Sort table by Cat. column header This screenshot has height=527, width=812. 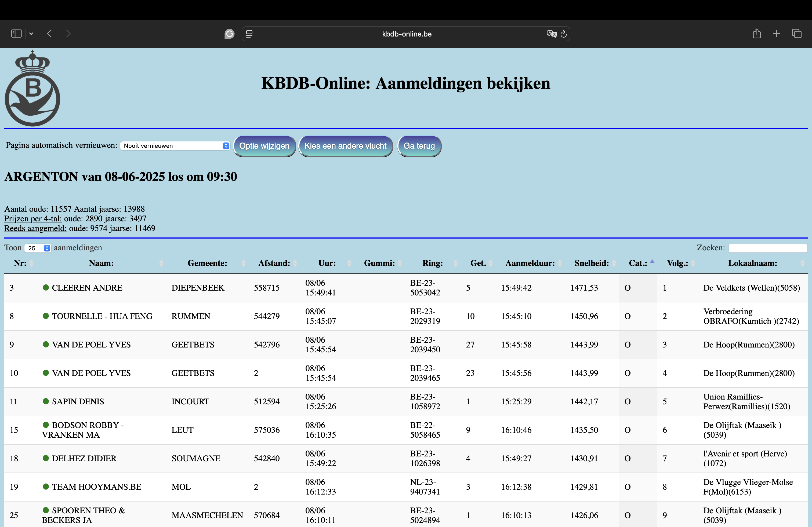[638, 263]
